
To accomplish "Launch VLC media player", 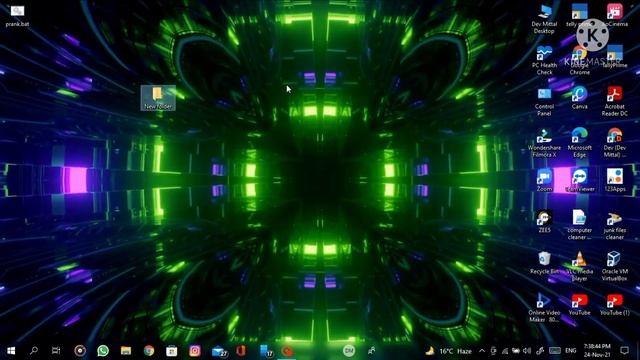I will coord(580,267).
